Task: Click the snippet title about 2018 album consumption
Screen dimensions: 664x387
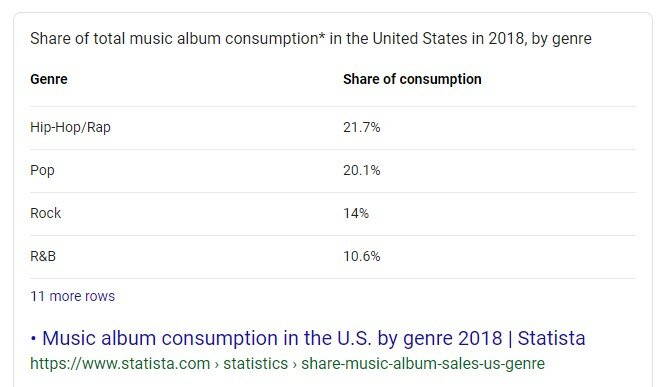Action: (x=311, y=39)
